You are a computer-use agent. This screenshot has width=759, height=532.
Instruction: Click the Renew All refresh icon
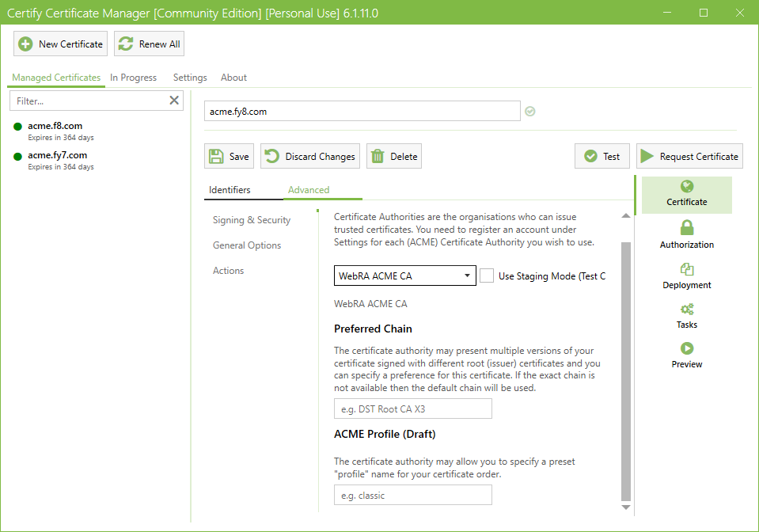tap(126, 44)
